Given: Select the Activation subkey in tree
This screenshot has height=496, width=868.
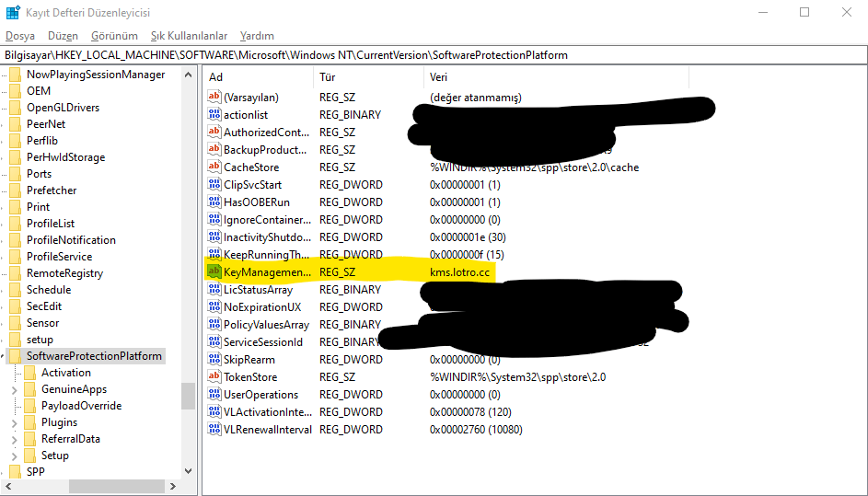Looking at the screenshot, I should pyautogui.click(x=66, y=373).
